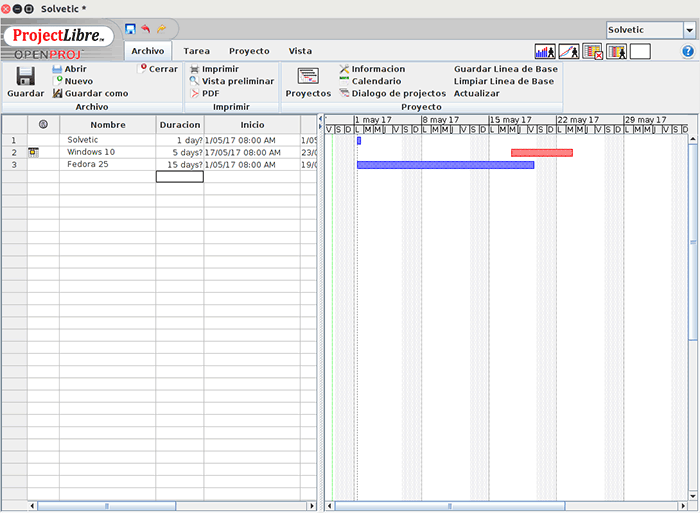Click the table horizontal scrollbar thumb
Image resolution: width=700 pixels, height=513 pixels.
pos(107,506)
